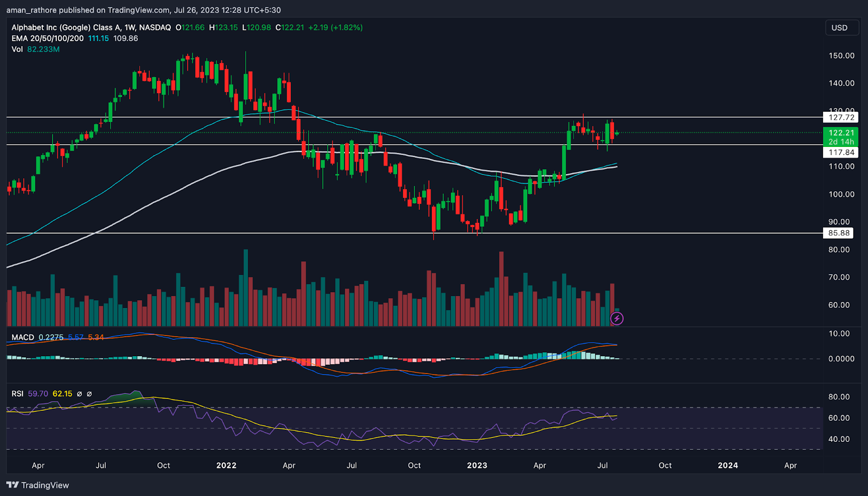This screenshot has width=868, height=496.
Task: Click the MACD value 0.2275
Action: click(x=51, y=337)
